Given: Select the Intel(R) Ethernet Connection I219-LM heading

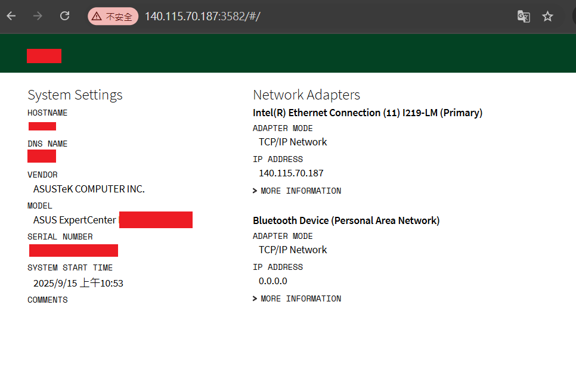Looking at the screenshot, I should click(367, 113).
